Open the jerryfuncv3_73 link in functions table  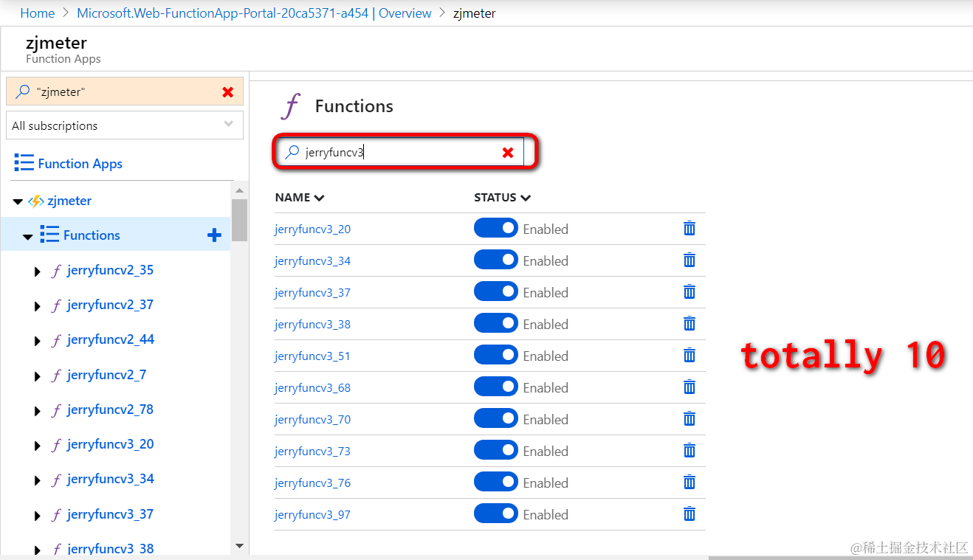pos(312,452)
